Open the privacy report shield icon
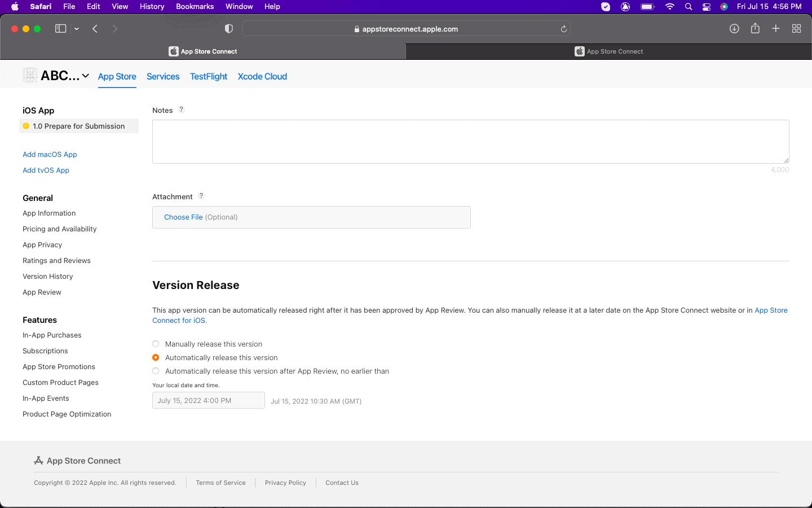Image resolution: width=812 pixels, height=508 pixels. [229, 29]
